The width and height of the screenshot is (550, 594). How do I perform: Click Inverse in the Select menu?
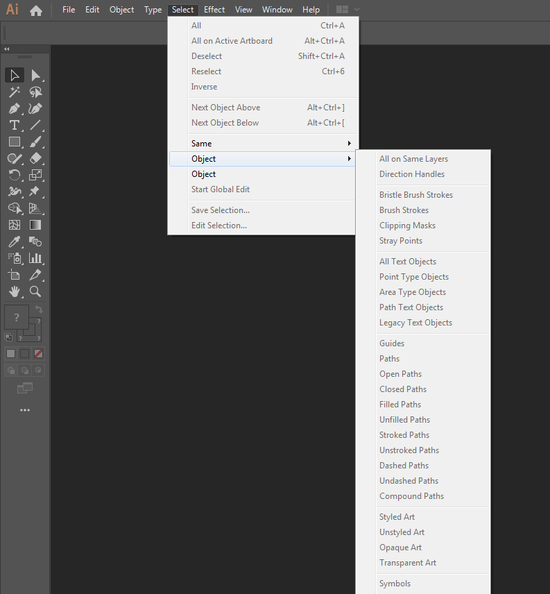coord(263,87)
